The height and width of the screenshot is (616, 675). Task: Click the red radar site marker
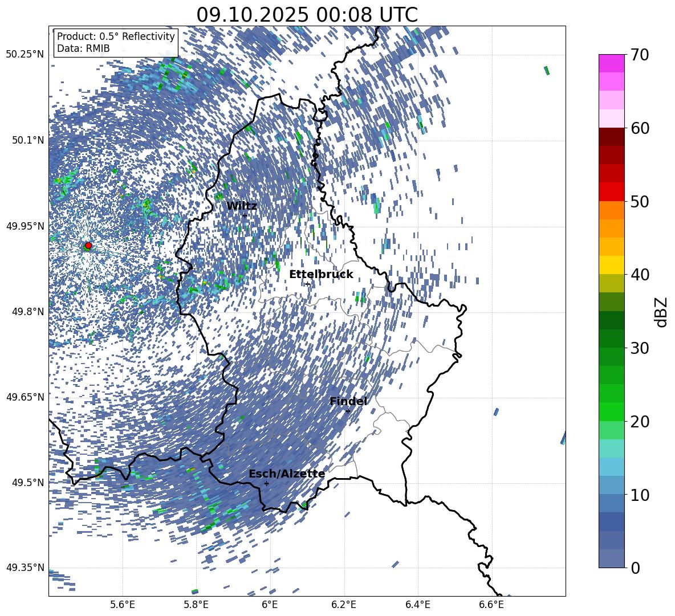pos(88,246)
